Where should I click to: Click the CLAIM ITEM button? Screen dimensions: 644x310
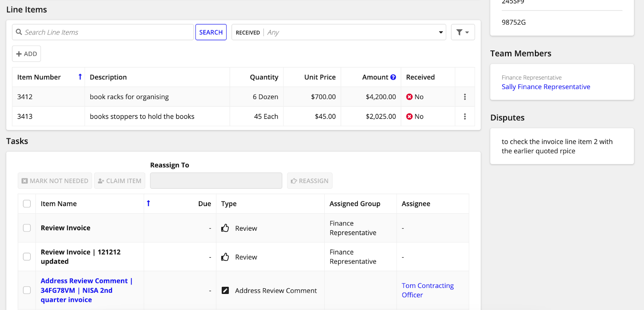click(x=120, y=181)
